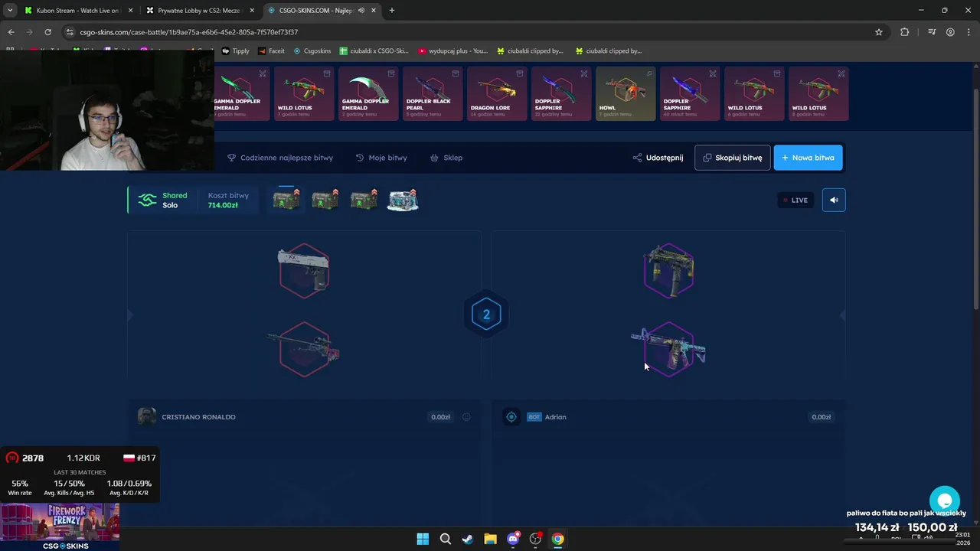Open the Dragon Lore drop card

(x=497, y=93)
